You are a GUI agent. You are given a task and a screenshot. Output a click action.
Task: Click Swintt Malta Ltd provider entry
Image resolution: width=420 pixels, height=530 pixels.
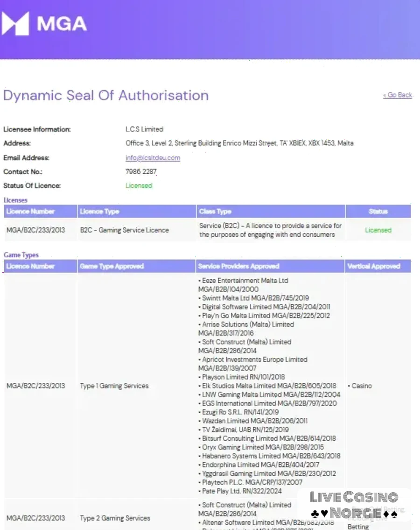click(253, 298)
